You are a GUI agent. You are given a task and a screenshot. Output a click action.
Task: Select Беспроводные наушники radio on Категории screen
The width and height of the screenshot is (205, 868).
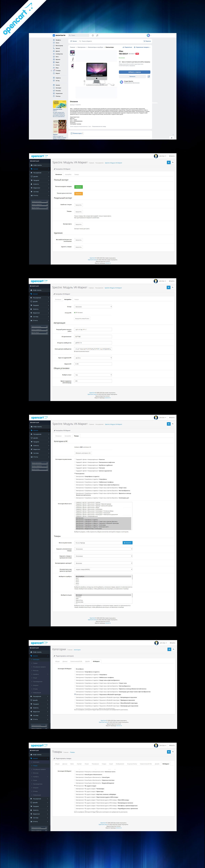(x=75, y=697)
